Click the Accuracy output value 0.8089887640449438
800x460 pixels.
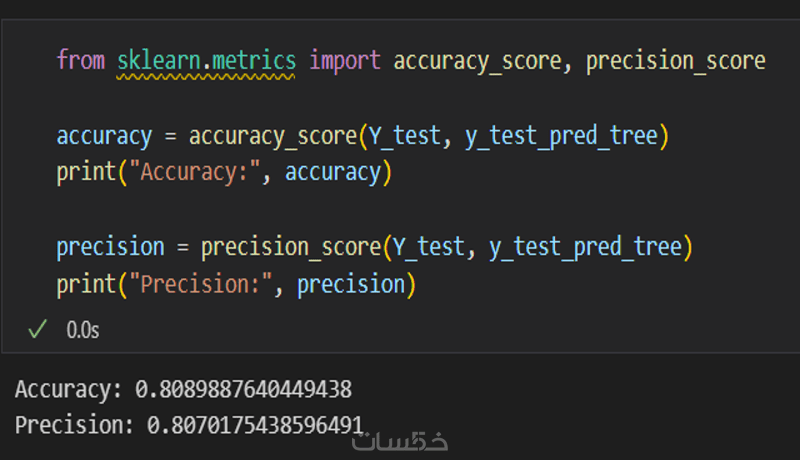coord(243,389)
